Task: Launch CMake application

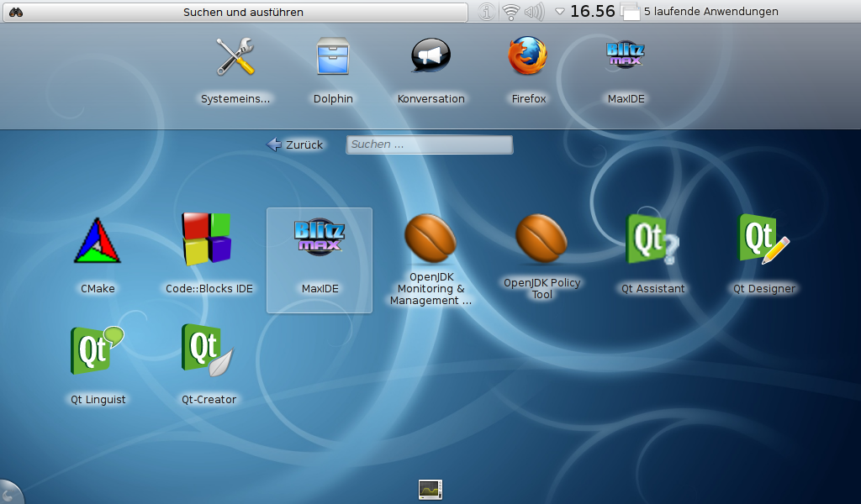Action: coord(98,255)
